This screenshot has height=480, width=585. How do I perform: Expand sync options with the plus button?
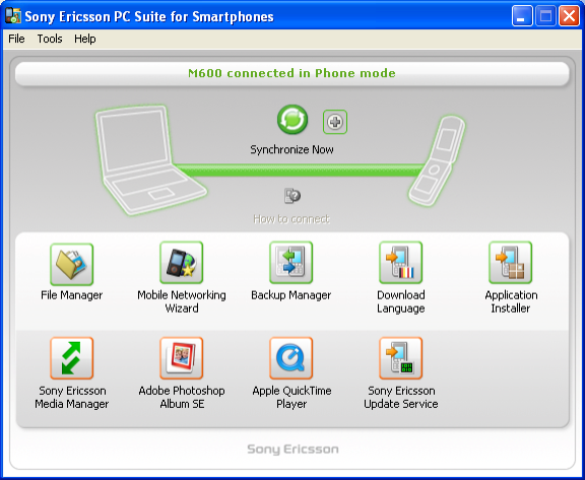(335, 122)
